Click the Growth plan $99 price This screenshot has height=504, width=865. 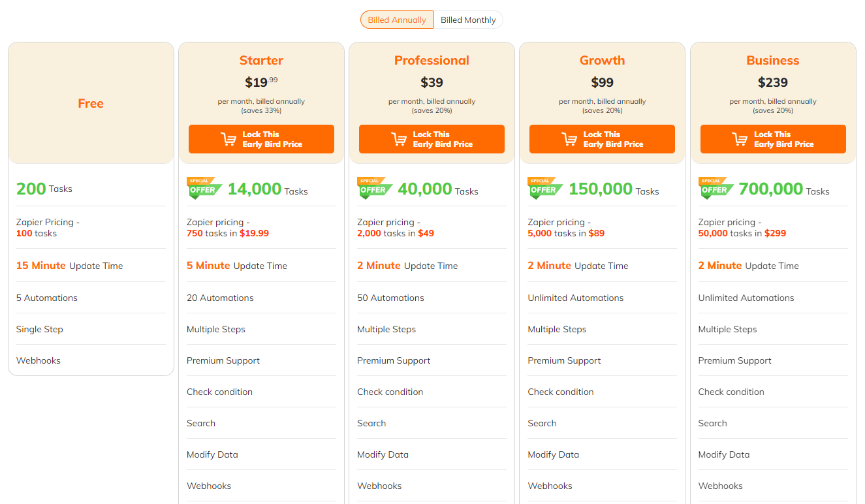[x=602, y=83]
